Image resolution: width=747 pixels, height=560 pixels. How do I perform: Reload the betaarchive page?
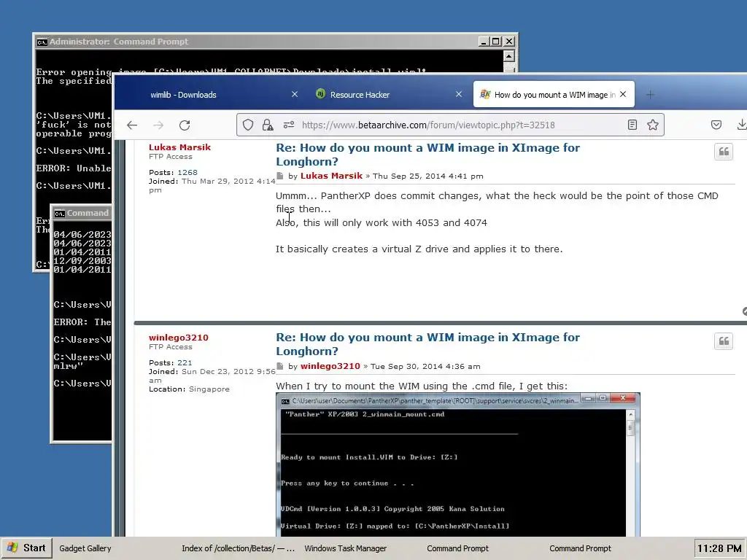tap(185, 125)
